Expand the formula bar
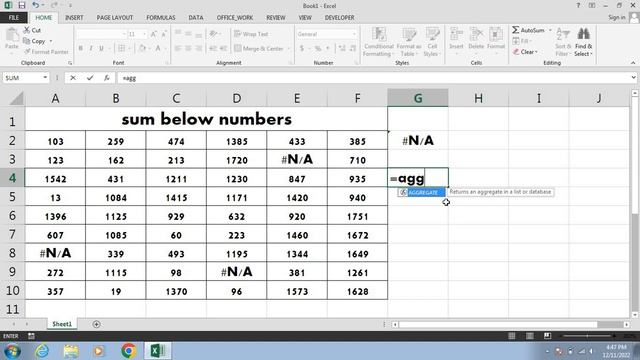Viewport: 640px width, 360px height. [633, 78]
